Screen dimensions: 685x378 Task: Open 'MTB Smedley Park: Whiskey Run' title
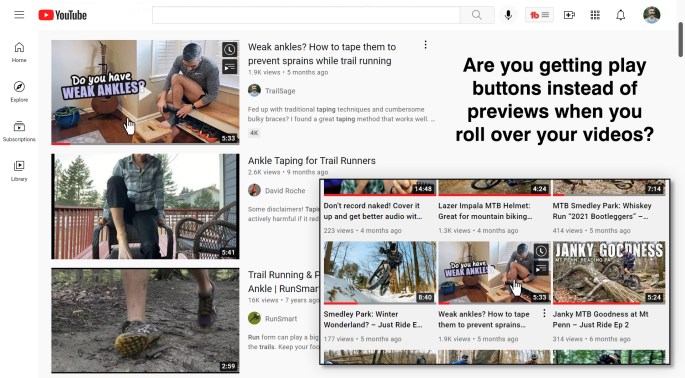tap(602, 211)
